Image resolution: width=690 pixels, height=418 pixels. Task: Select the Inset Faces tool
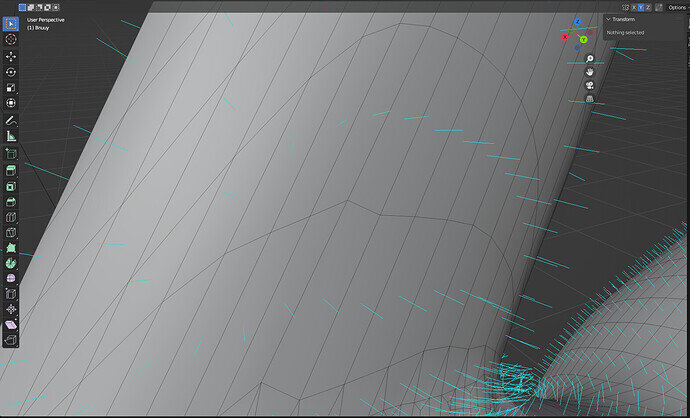(11, 186)
